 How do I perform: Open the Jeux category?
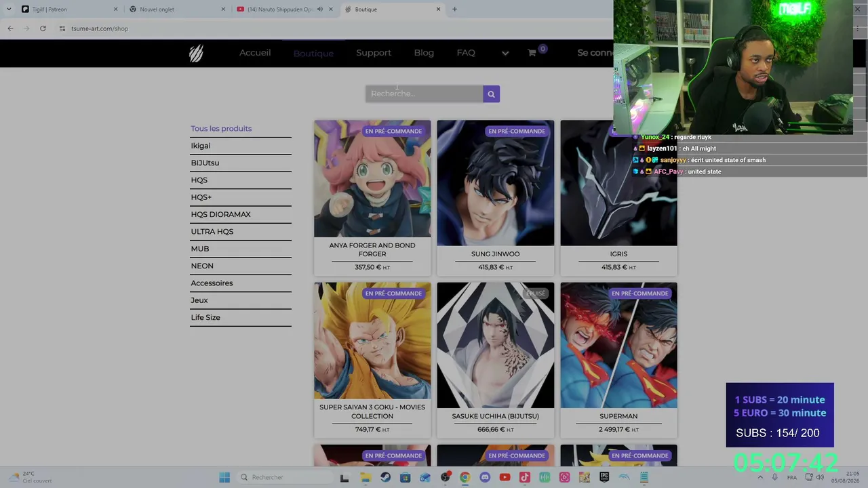point(199,300)
